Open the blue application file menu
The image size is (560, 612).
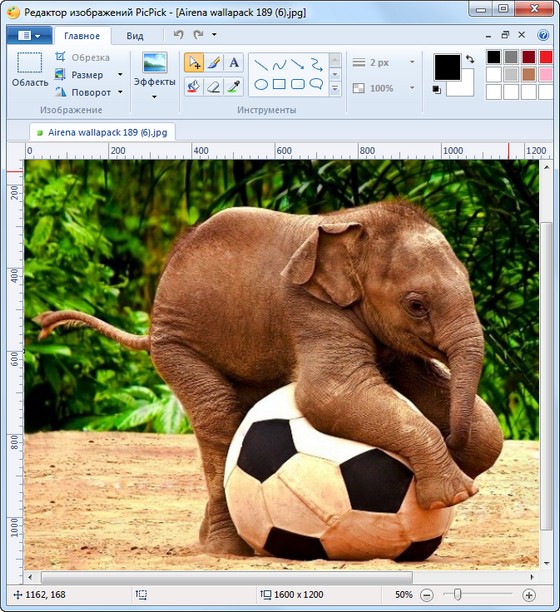pos(29,36)
